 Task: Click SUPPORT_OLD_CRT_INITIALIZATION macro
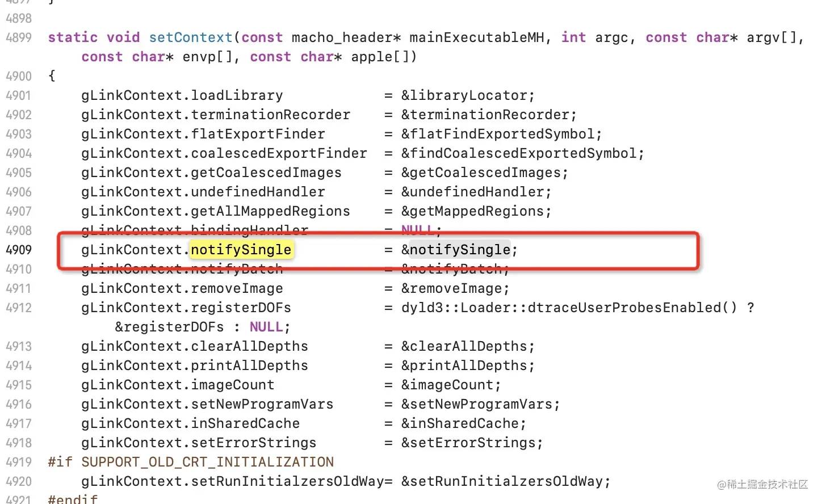pos(207,462)
